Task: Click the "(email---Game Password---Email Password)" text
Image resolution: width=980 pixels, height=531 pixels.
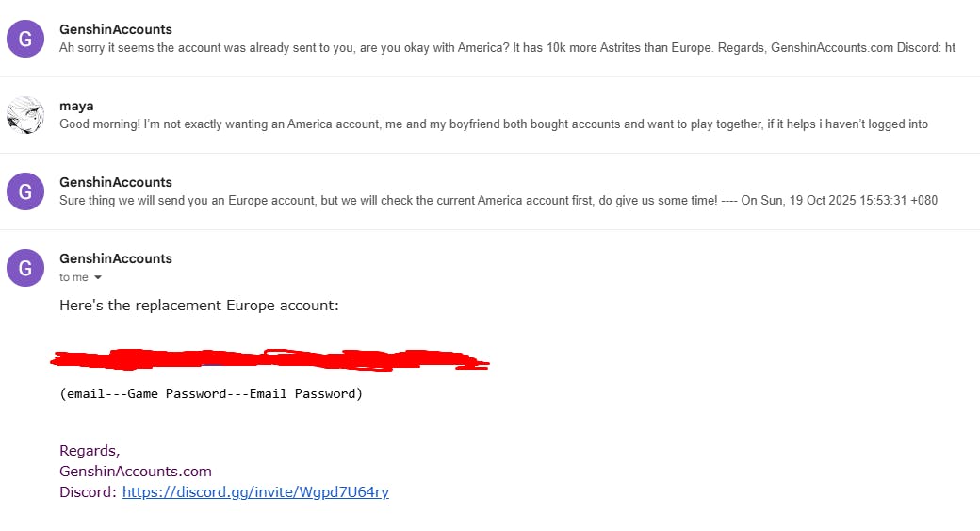Action: (211, 393)
